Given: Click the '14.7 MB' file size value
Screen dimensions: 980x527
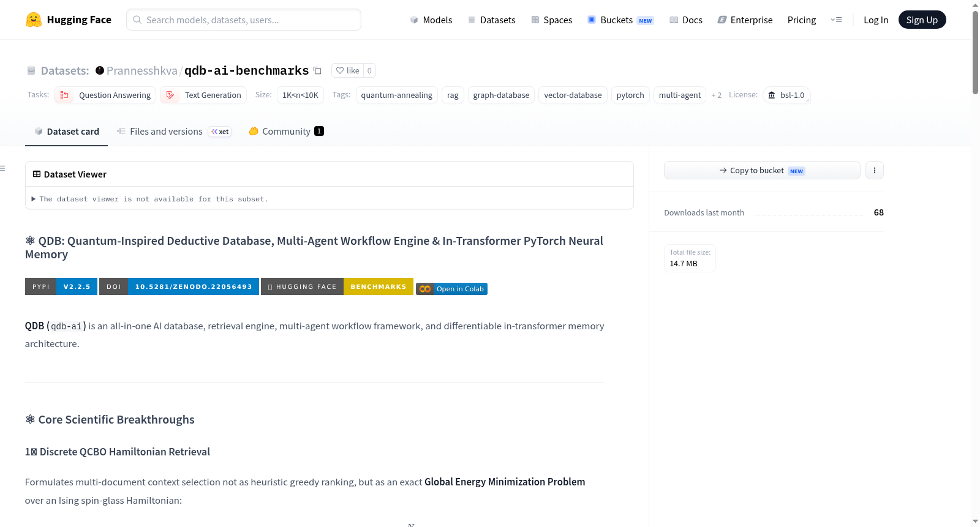Looking at the screenshot, I should (684, 264).
